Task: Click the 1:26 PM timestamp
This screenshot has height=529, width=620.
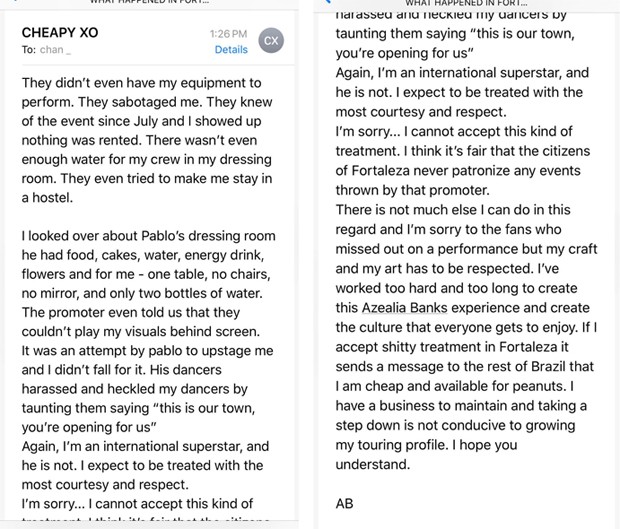Action: tap(228, 34)
